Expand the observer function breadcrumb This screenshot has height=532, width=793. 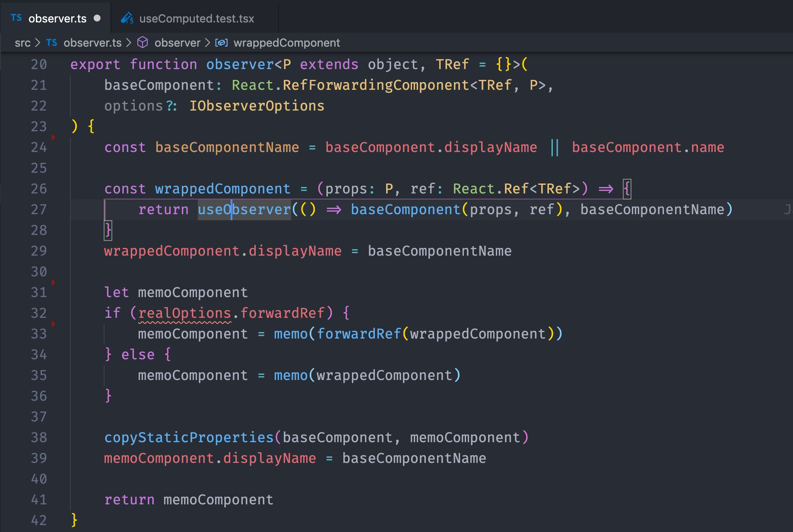[177, 43]
